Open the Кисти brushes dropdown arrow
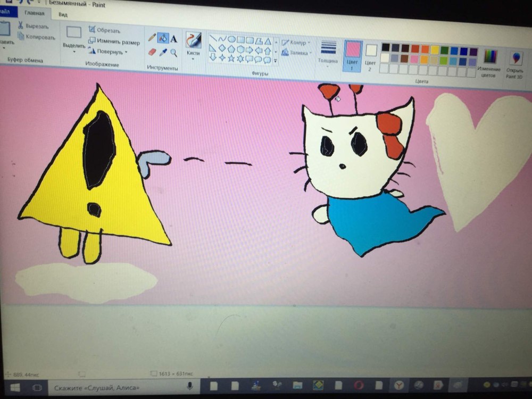This screenshot has height=399, width=532. 193,60
